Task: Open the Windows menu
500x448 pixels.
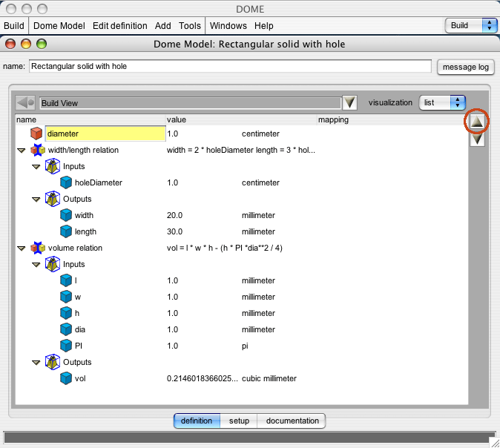Action: coord(228,25)
